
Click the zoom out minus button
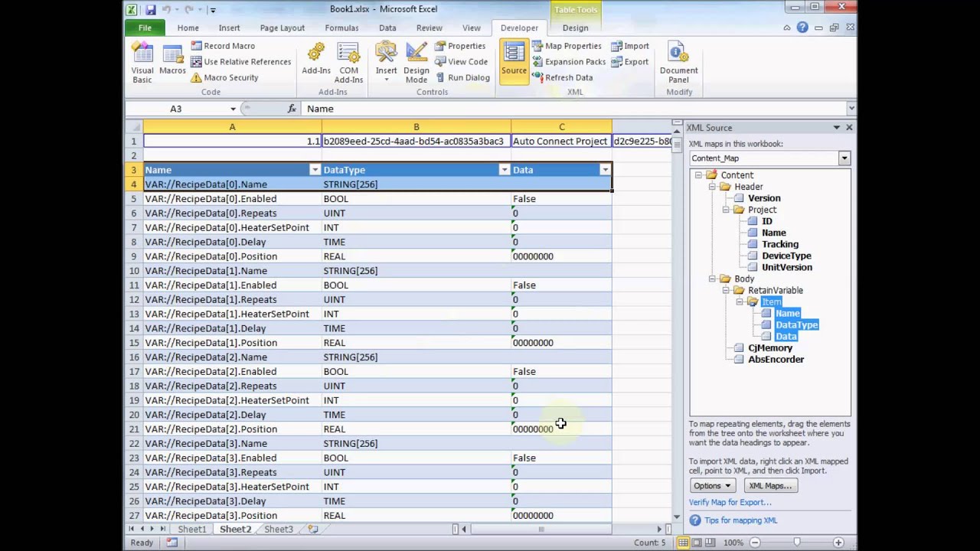coord(755,543)
